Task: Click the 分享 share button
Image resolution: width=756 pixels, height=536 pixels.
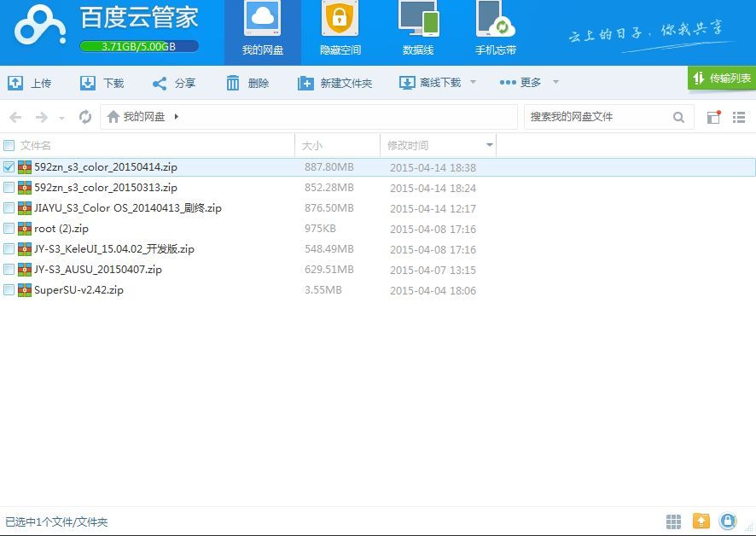Action: click(x=173, y=83)
